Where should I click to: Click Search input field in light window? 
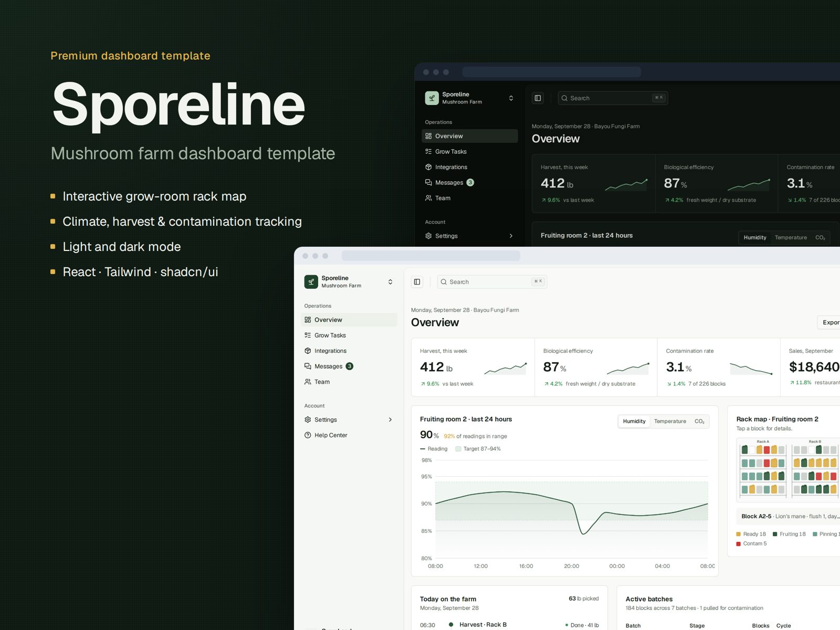click(x=492, y=282)
